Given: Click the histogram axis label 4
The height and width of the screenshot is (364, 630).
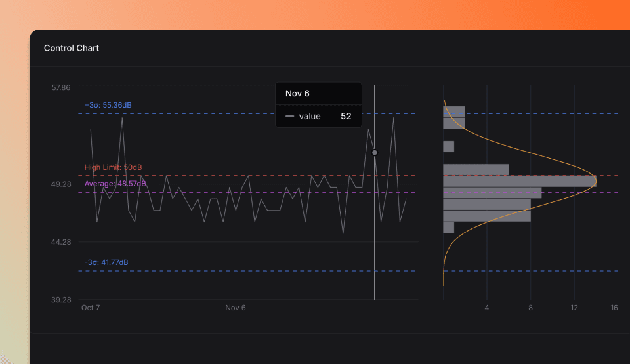Looking at the screenshot, I should point(486,308).
